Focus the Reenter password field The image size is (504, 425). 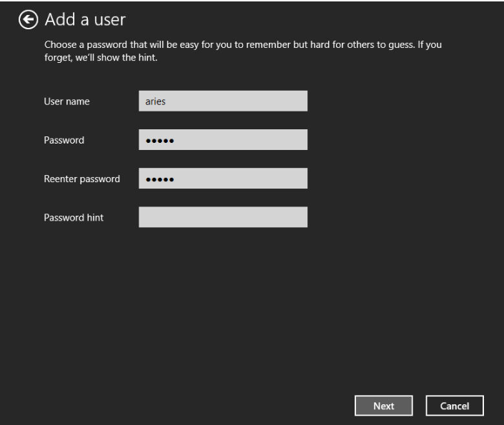point(223,179)
